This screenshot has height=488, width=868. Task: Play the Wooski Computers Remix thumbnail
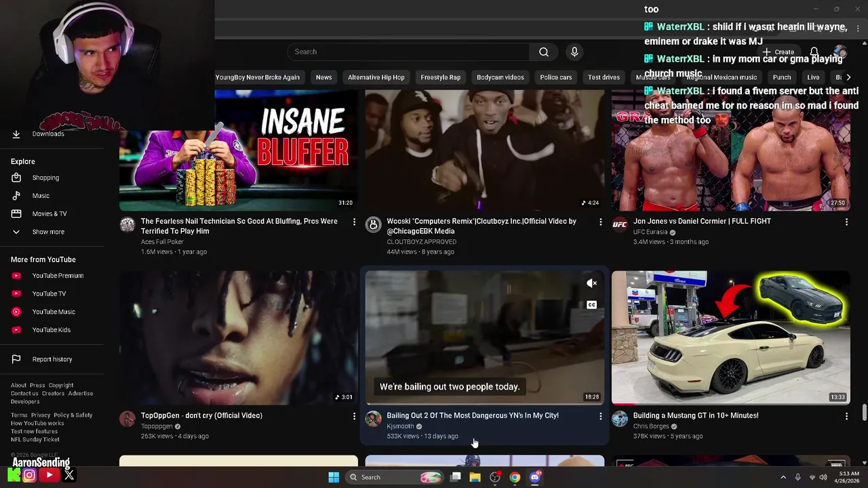[x=485, y=150]
